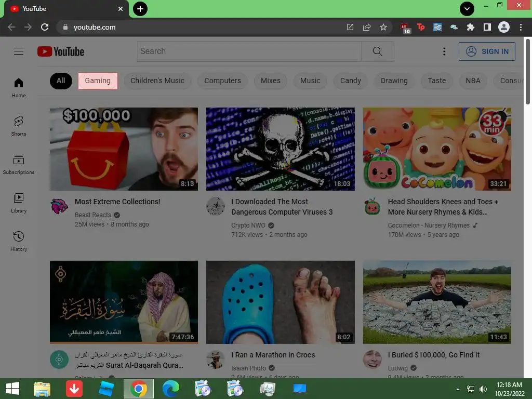The width and height of the screenshot is (532, 399).
Task: Open I Downloaded Most Dangerous Viruses title
Action: pos(282,207)
